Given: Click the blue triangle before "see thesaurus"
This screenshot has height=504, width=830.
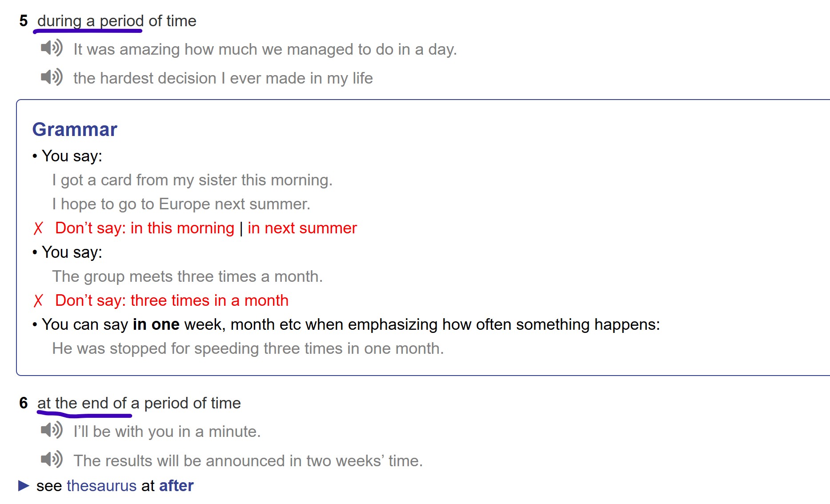Looking at the screenshot, I should pyautogui.click(x=24, y=486).
